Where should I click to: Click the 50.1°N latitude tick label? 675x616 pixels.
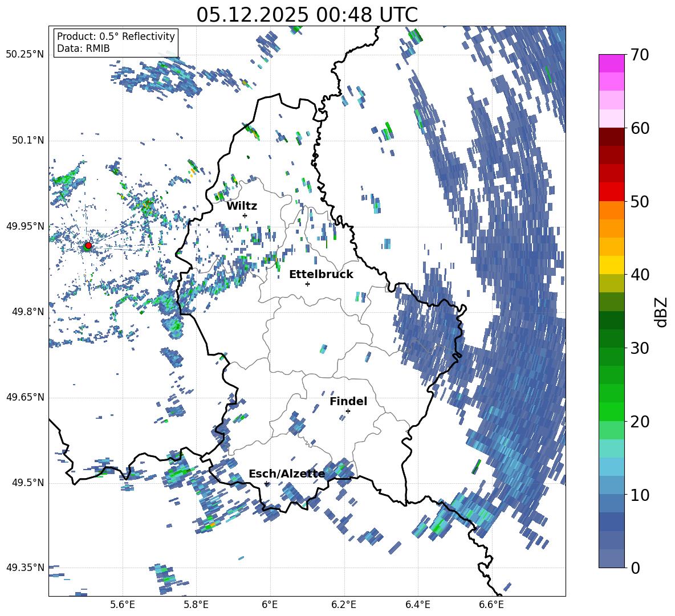pyautogui.click(x=28, y=141)
